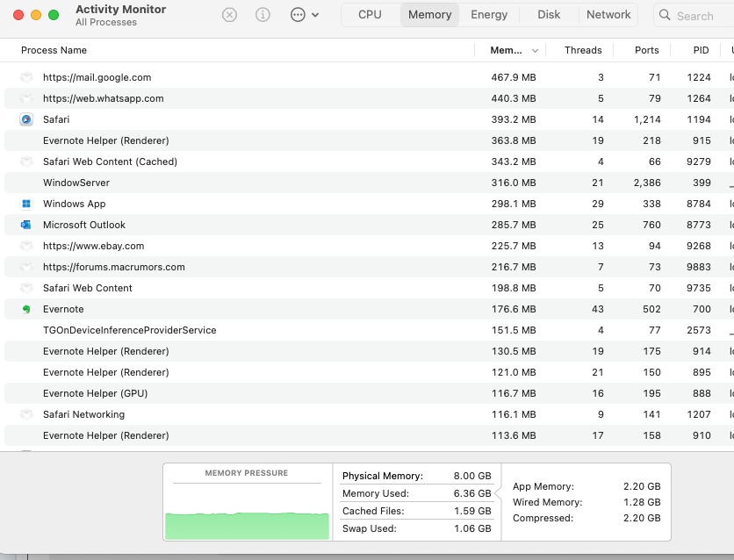Switch to the CPU tab
Viewport: 734px width, 560px height.
coord(370,15)
